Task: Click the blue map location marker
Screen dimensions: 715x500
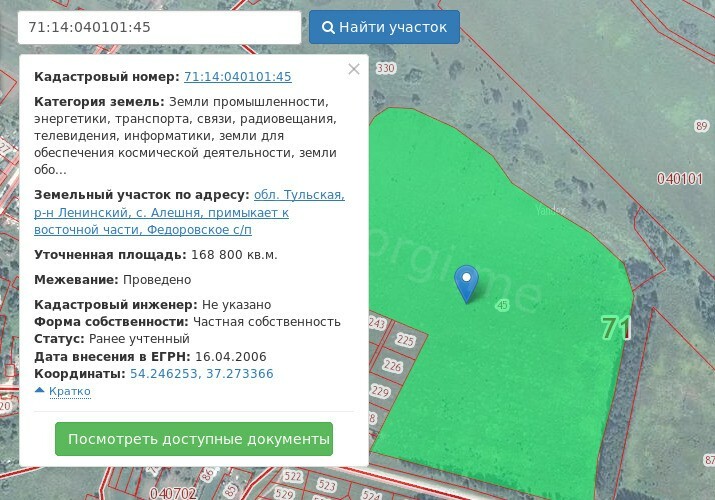Action: [466, 281]
